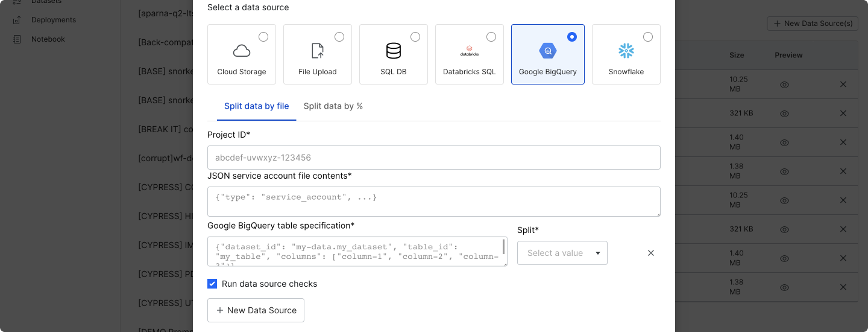The image size is (868, 332).
Task: Click the File Upload document icon
Action: (318, 51)
